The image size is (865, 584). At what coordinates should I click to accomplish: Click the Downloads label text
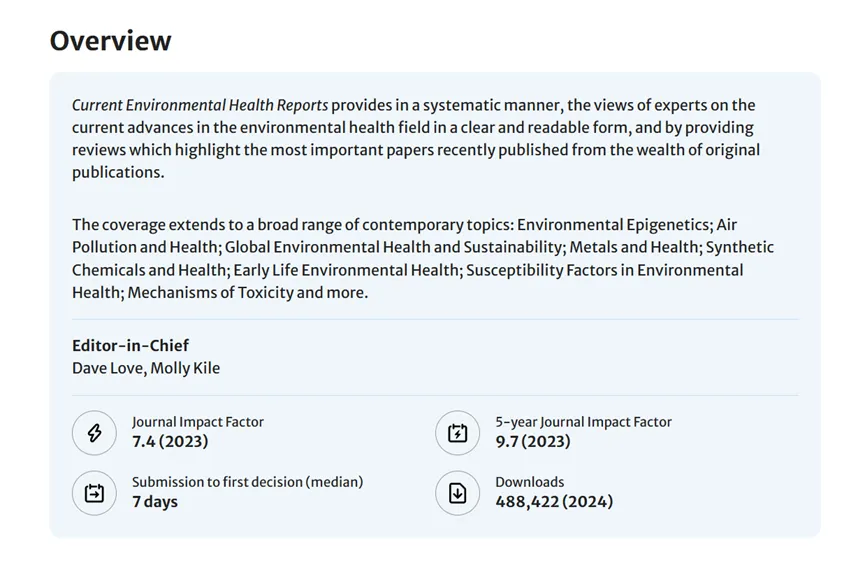[530, 482]
